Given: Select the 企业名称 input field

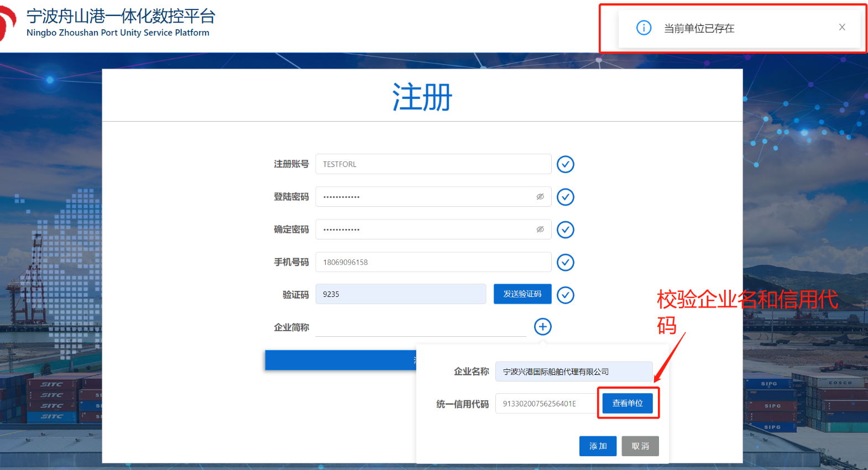Looking at the screenshot, I should (x=573, y=372).
